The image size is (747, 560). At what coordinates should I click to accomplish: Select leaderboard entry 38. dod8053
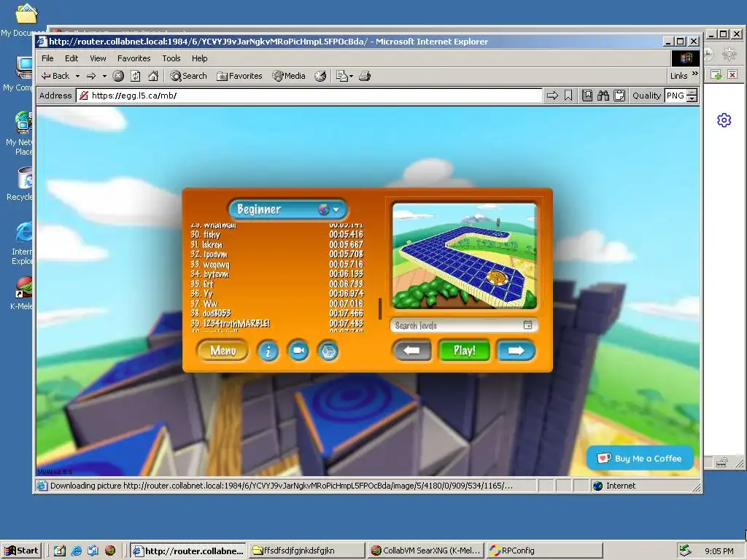(x=276, y=314)
